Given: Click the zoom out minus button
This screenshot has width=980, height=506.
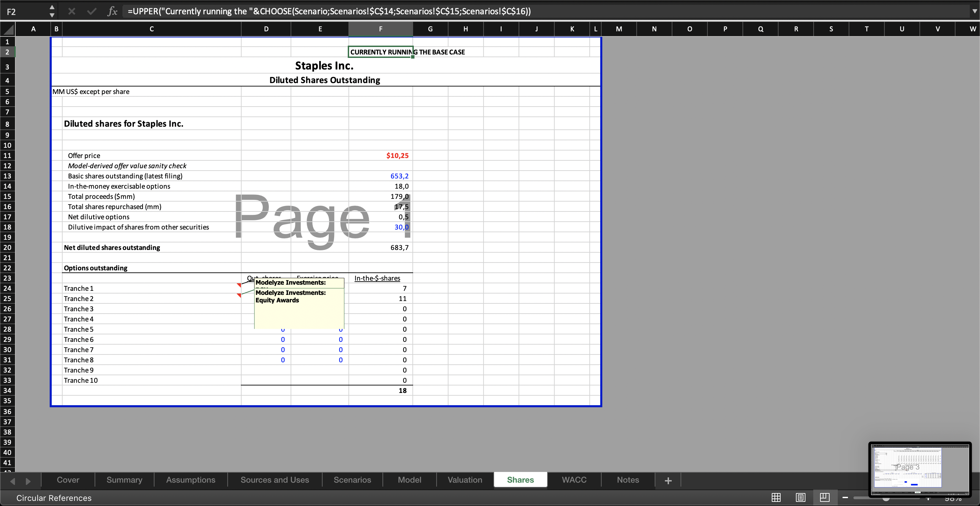Looking at the screenshot, I should point(845,497).
